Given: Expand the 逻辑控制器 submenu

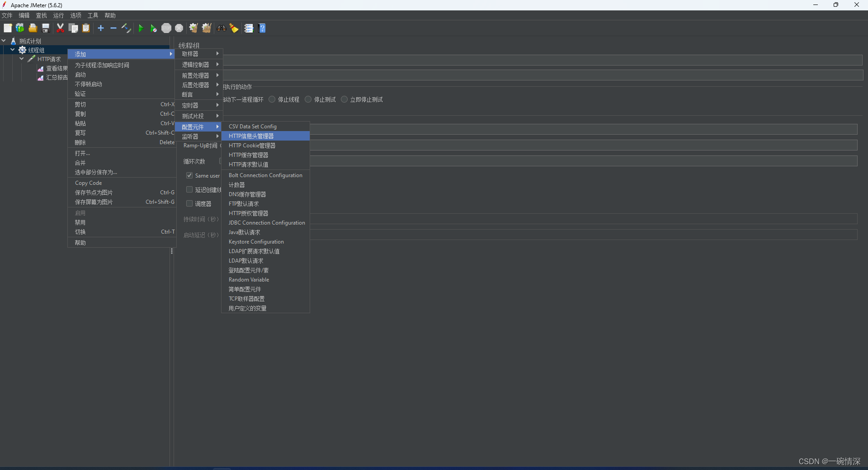Looking at the screenshot, I should pos(199,65).
